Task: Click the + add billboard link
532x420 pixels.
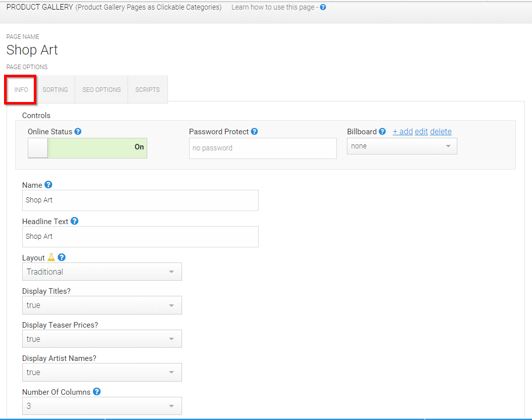Action: coord(403,131)
